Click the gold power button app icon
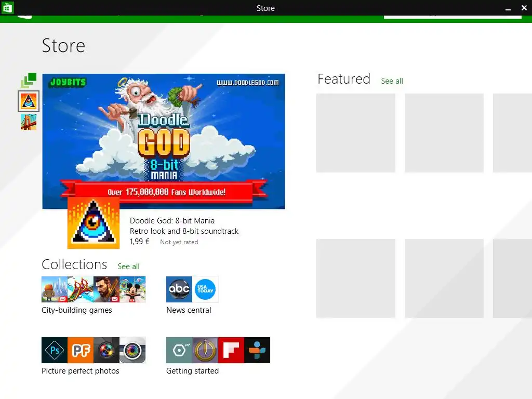This screenshot has width=532, height=399. coord(205,350)
